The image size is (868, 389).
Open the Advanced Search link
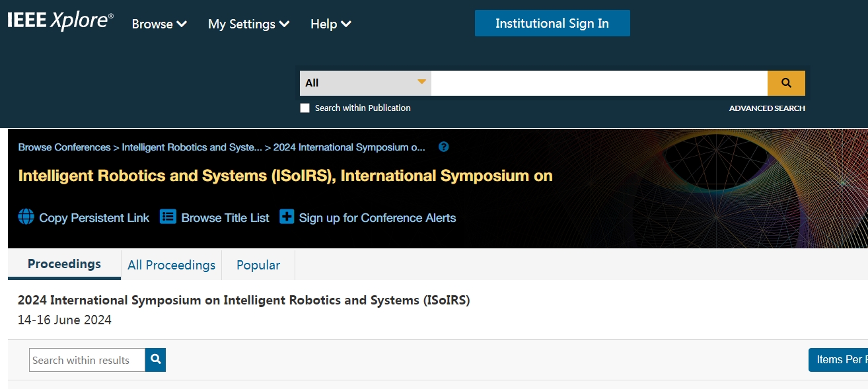click(767, 108)
